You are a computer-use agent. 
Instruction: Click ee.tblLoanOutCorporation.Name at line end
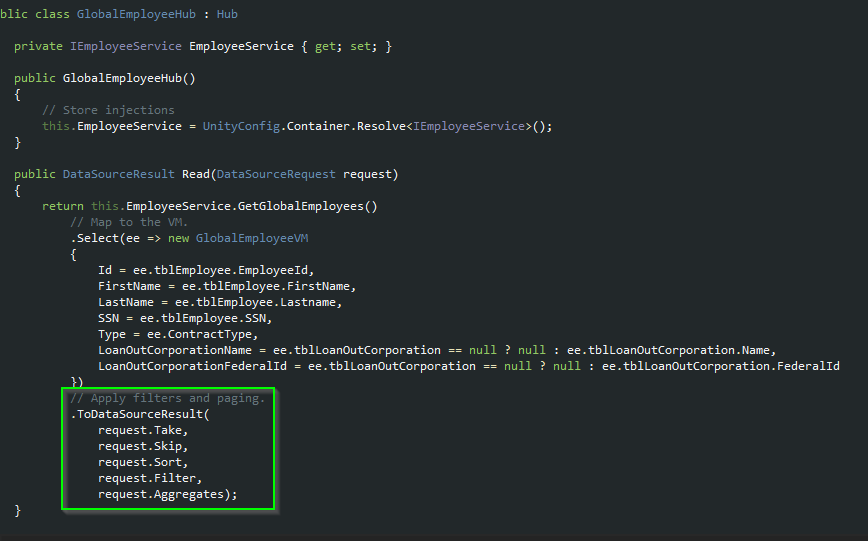click(671, 351)
